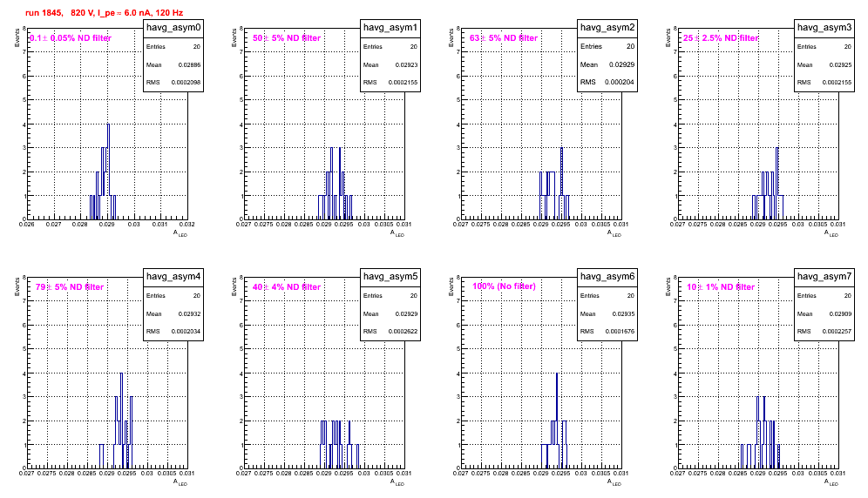Click RMS value 0.0001676 in havg_asym6 stats

point(620,332)
